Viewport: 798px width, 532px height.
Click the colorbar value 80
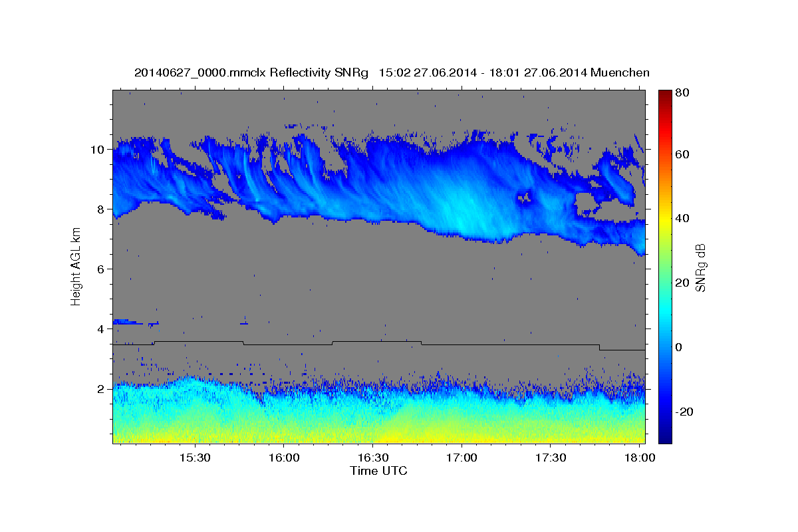click(x=683, y=94)
